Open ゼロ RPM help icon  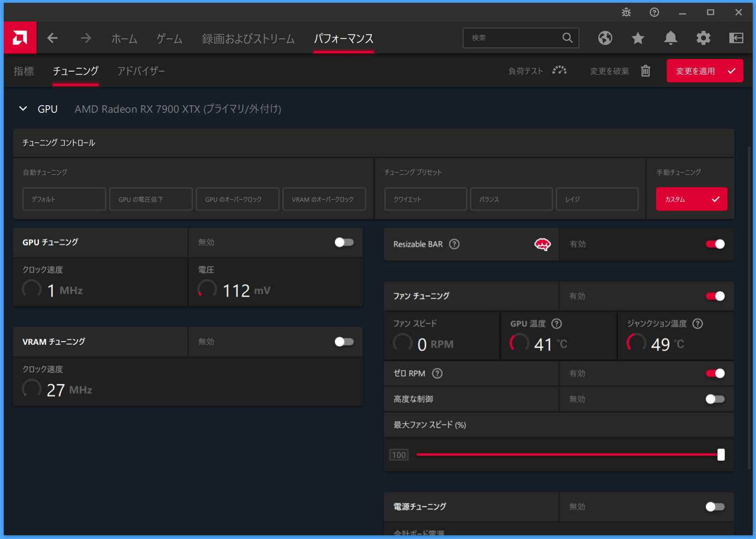(437, 373)
